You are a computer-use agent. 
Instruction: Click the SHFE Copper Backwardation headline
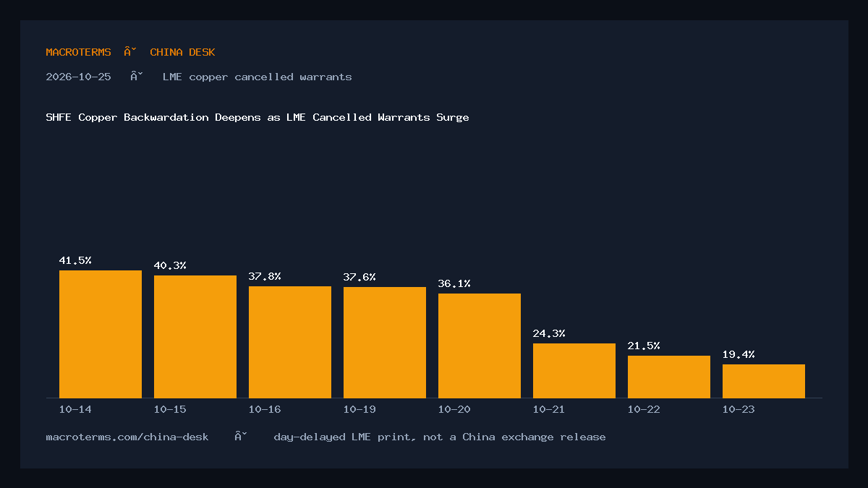coord(257,117)
